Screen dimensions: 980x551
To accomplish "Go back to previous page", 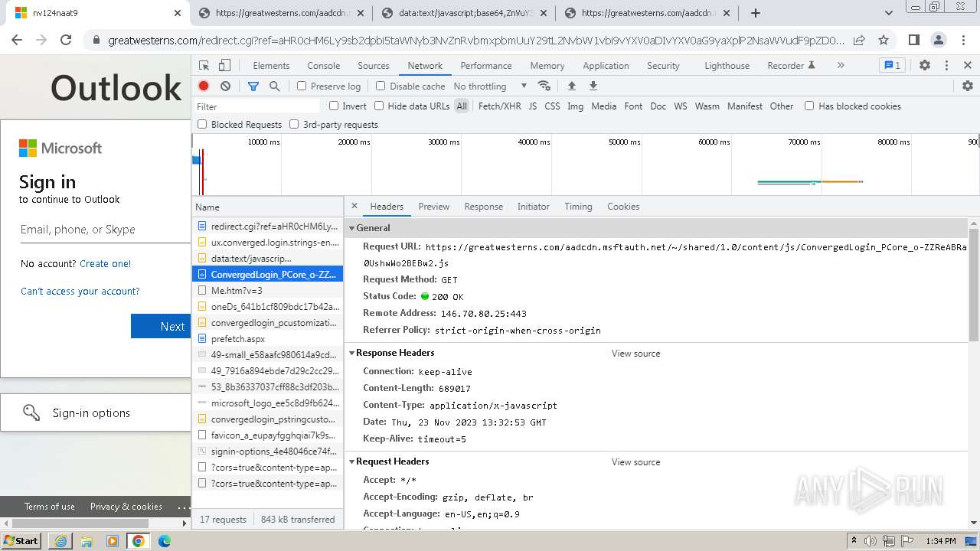I will tap(17, 40).
